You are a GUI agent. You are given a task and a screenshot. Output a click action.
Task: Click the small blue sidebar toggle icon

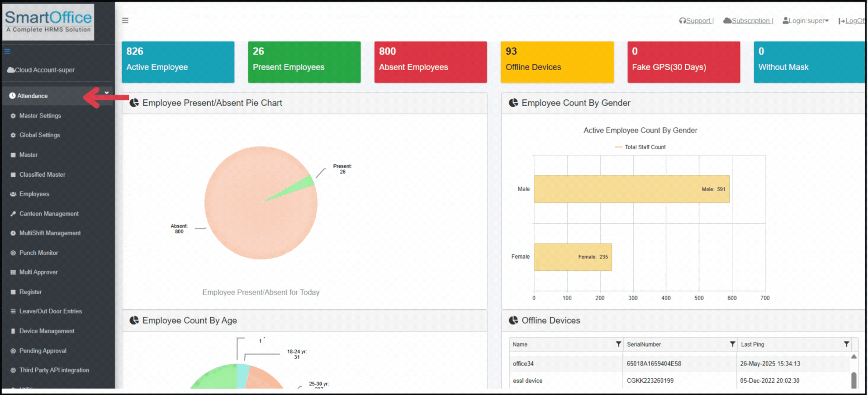click(7, 52)
